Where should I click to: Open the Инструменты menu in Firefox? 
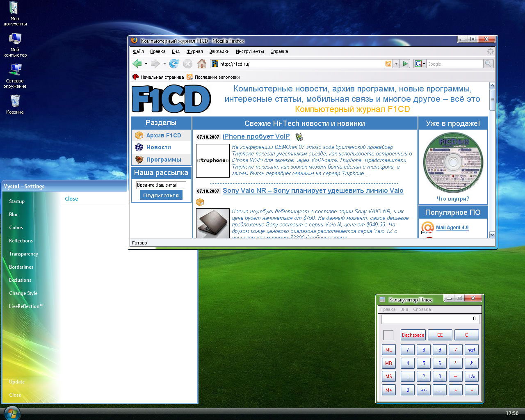(250, 51)
